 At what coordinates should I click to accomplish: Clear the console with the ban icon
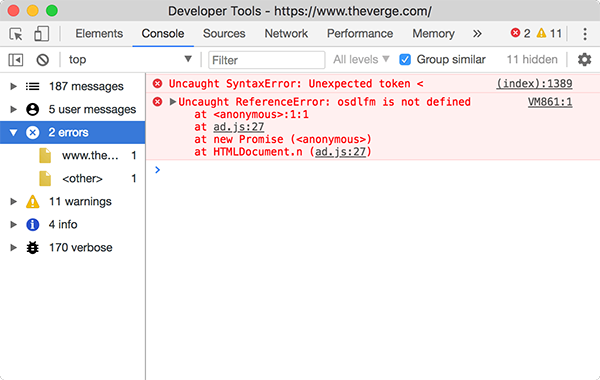[x=42, y=60]
